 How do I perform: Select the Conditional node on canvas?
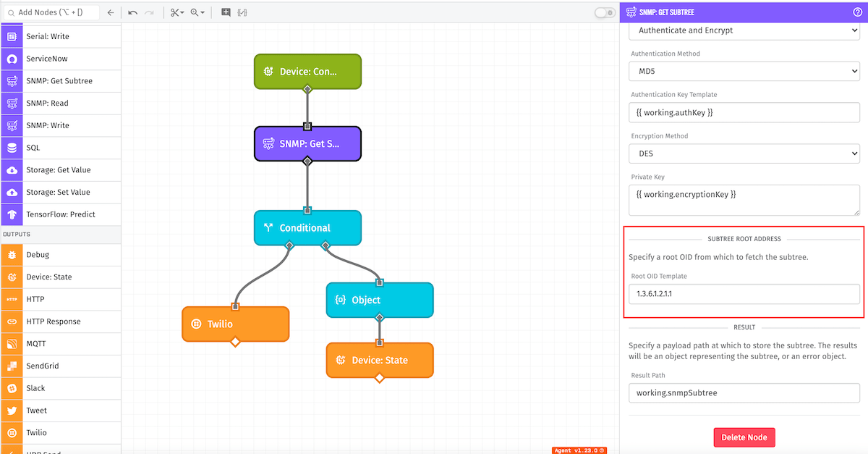(x=307, y=227)
